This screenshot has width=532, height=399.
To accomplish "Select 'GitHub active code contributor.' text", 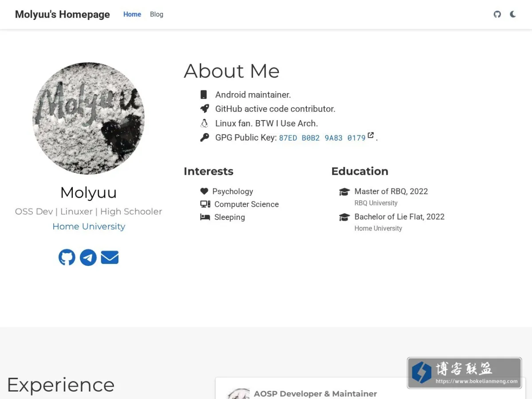I will click(x=275, y=109).
